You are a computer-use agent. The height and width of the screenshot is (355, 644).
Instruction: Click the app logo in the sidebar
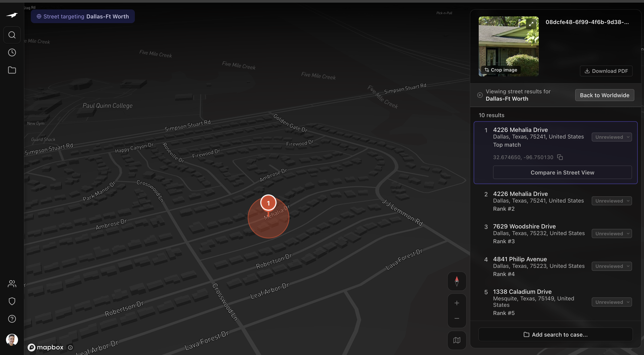tap(12, 15)
